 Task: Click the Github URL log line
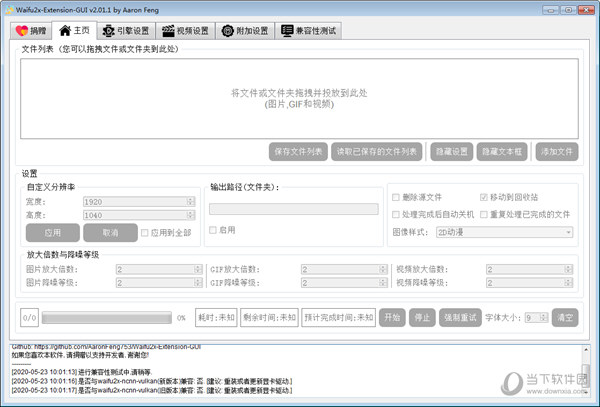coord(106,347)
